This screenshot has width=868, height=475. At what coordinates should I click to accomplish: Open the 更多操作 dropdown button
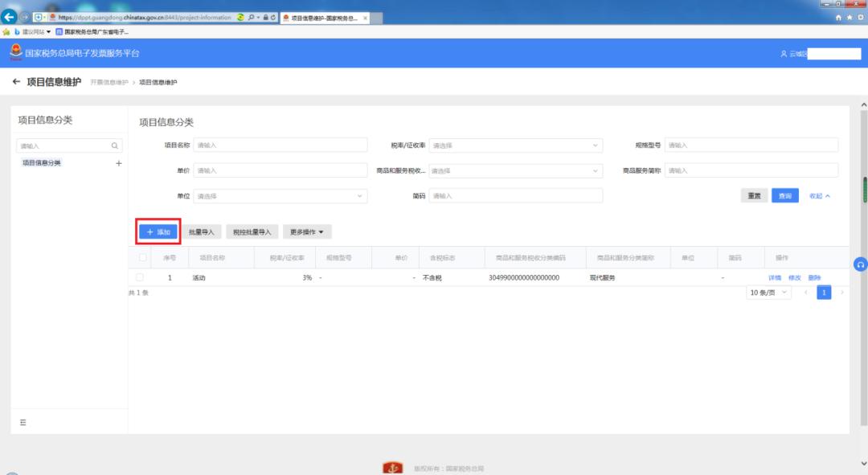click(307, 232)
